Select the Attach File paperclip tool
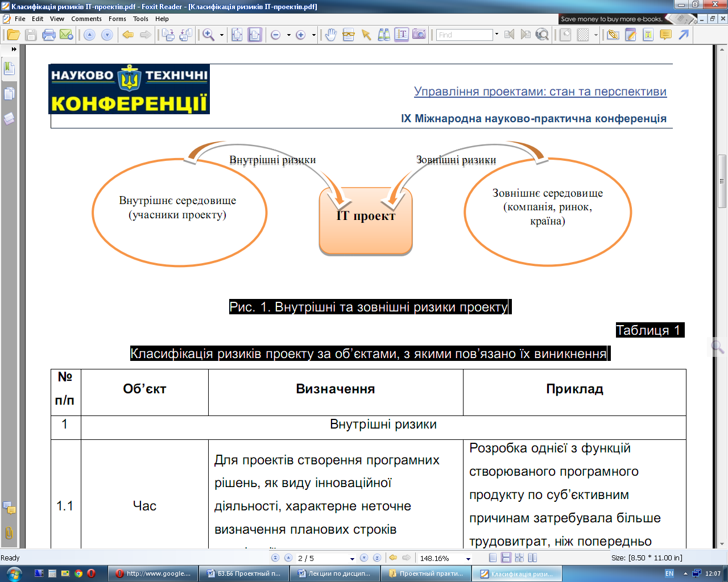Image resolution: width=728 pixels, height=582 pixels. 613,35
